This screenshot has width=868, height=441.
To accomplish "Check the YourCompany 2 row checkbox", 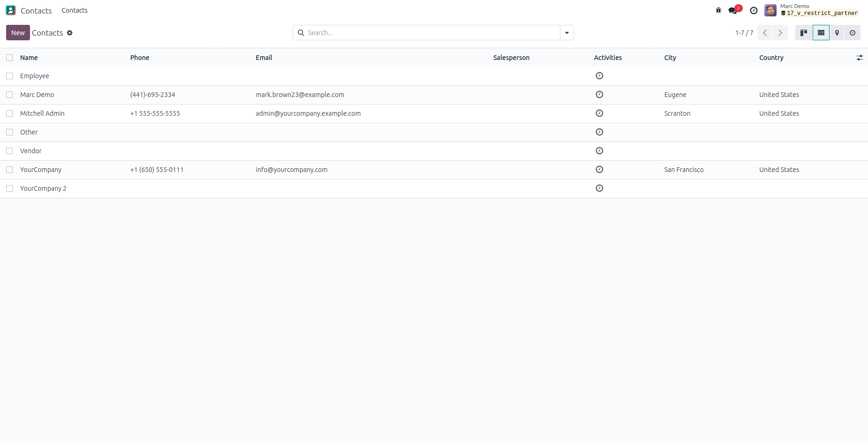I will pos(9,188).
